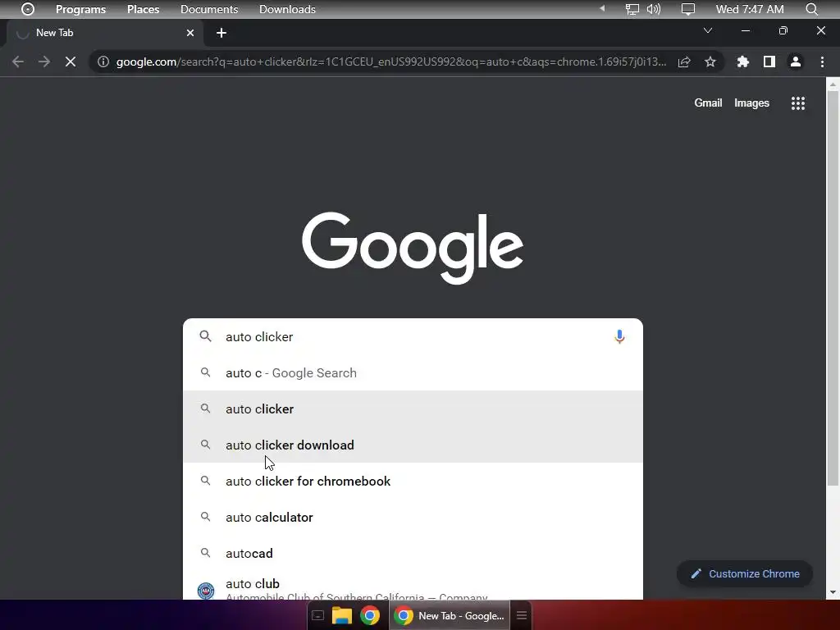This screenshot has height=630, width=840.
Task: Select the 'auto calculator' suggestion
Action: click(413, 517)
